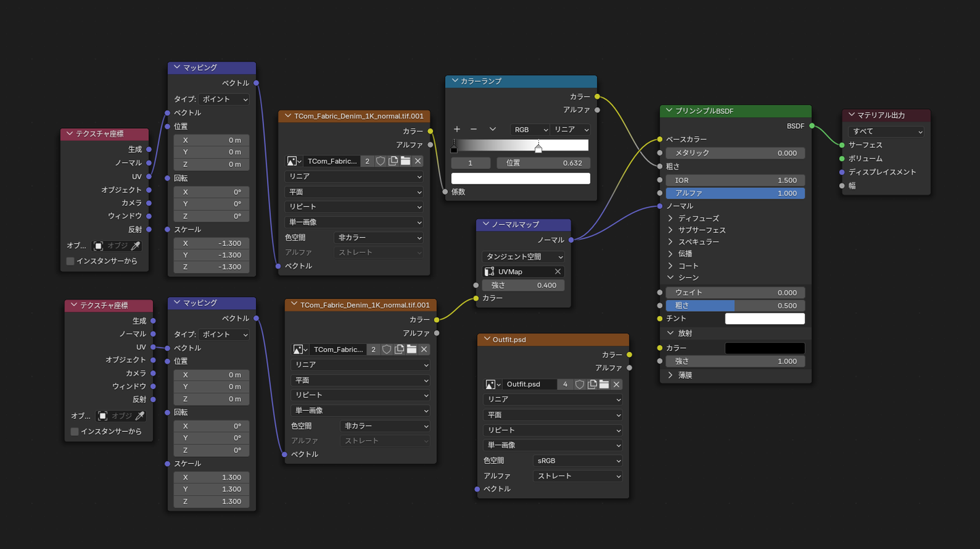This screenshot has width=980, height=549.
Task: Open the リピート extension dropdown in Outfit.psd node
Action: (553, 430)
